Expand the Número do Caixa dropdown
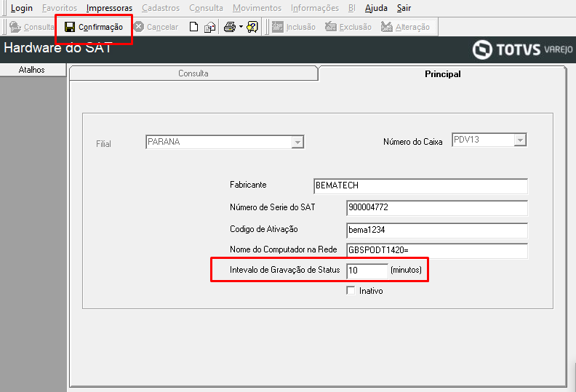Image resolution: width=576 pixels, height=392 pixels. click(520, 140)
